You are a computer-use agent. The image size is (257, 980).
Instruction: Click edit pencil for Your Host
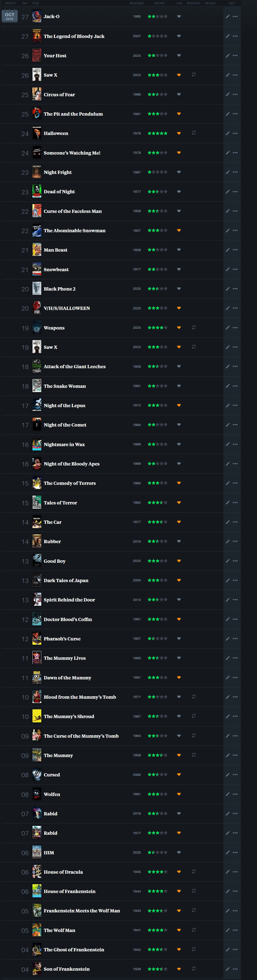tap(228, 56)
